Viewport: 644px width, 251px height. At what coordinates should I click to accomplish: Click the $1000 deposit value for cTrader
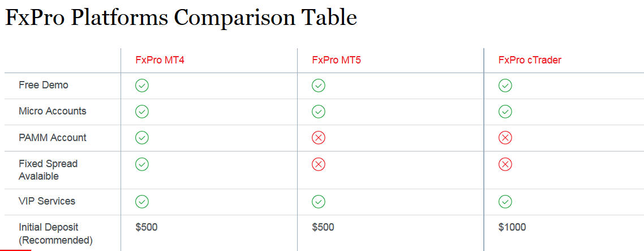tap(512, 227)
